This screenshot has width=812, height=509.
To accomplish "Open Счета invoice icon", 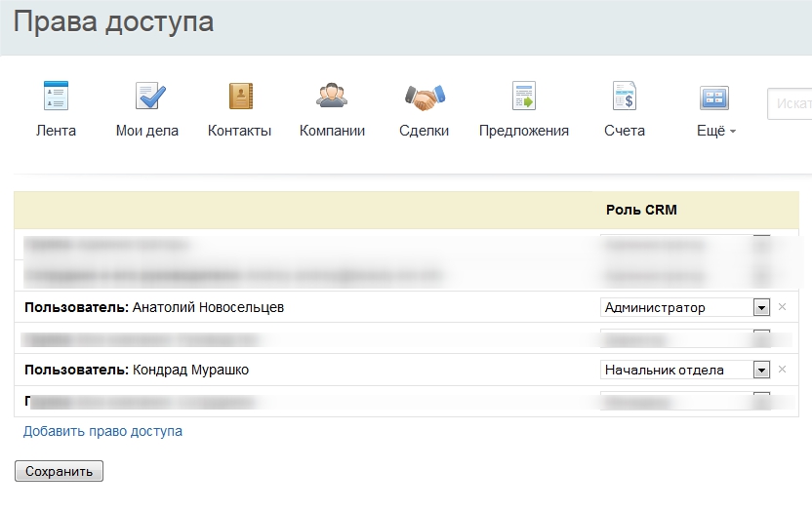I will (624, 97).
